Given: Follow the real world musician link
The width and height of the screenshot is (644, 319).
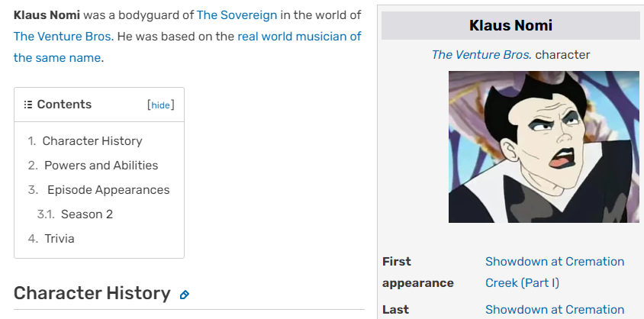Looking at the screenshot, I should 299,36.
